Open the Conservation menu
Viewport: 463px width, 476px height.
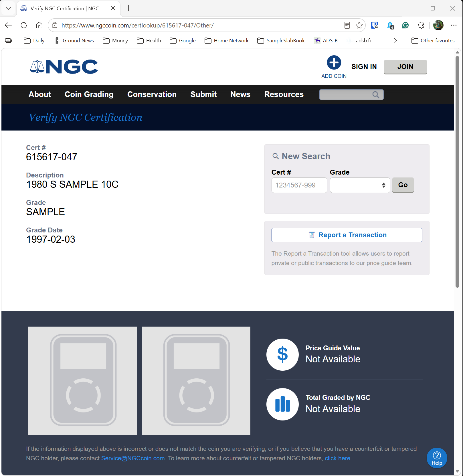(x=152, y=94)
